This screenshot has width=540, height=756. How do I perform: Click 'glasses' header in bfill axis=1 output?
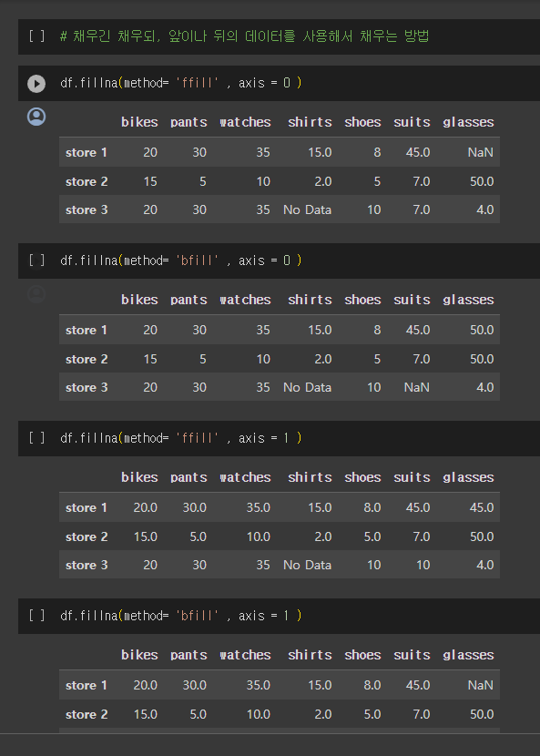[468, 655]
